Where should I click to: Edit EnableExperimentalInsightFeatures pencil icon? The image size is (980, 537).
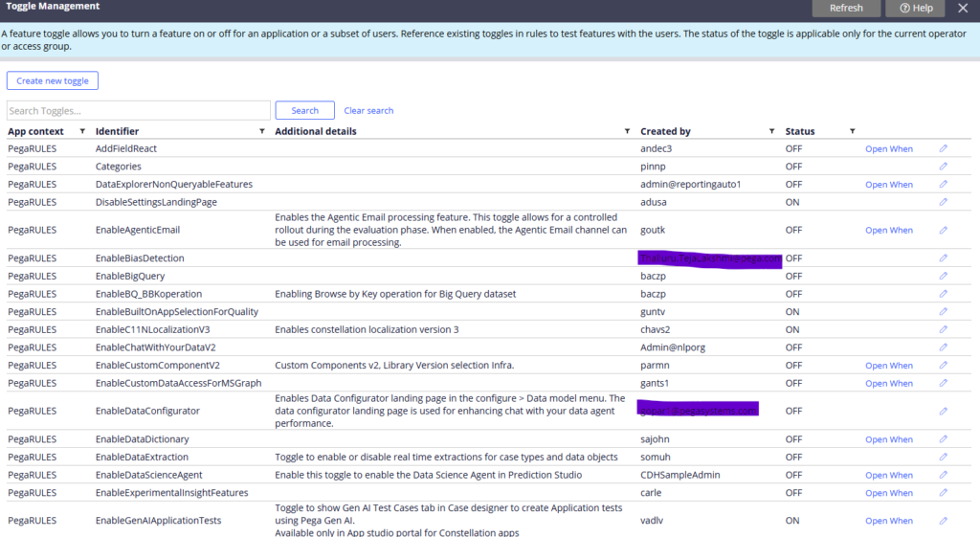pos(943,493)
